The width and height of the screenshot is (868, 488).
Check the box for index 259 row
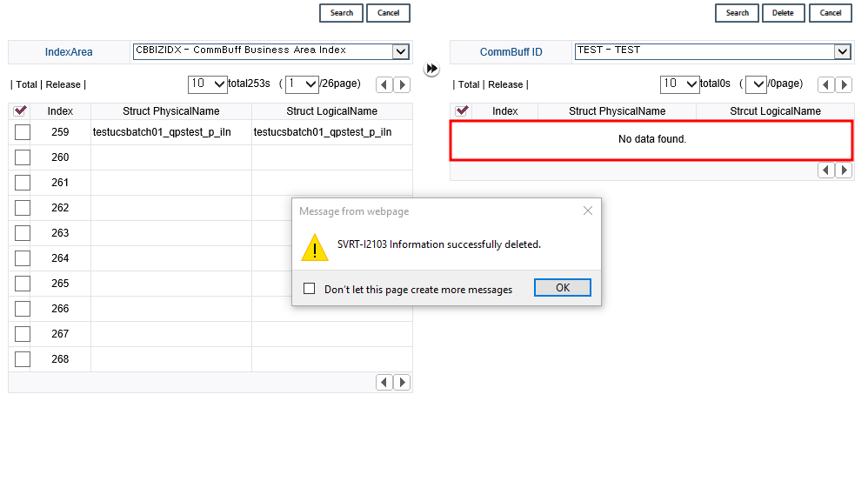[23, 132]
